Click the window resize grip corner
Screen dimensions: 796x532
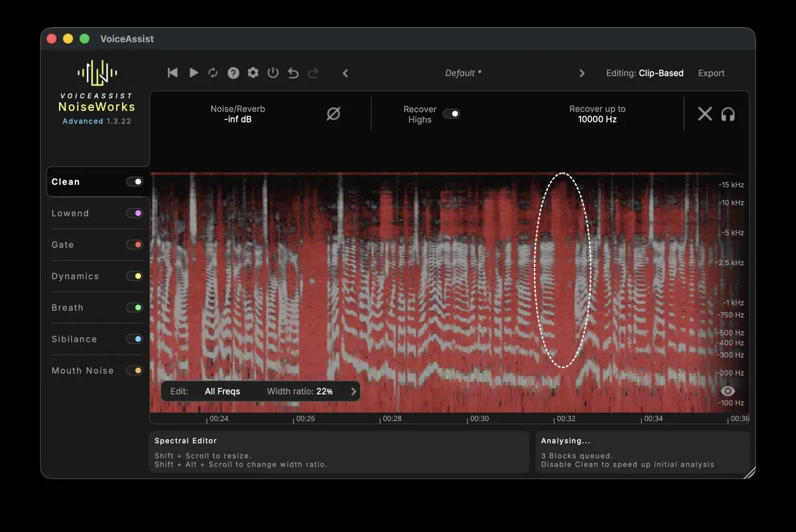click(748, 472)
